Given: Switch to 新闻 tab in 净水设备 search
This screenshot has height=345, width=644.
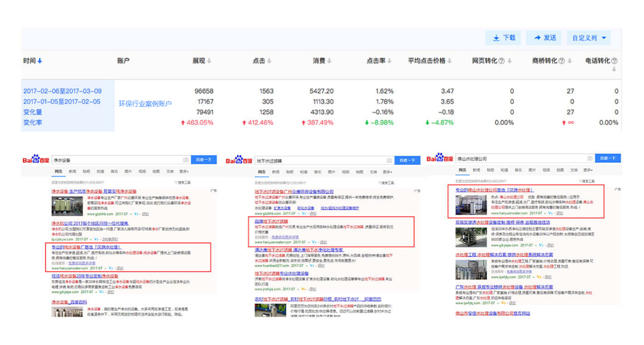Looking at the screenshot, I should (72, 172).
